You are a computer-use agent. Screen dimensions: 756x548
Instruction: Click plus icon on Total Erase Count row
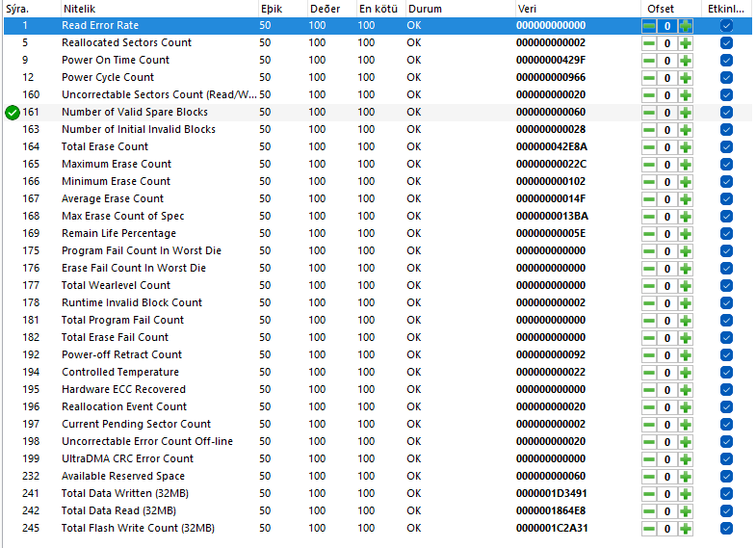[685, 147]
